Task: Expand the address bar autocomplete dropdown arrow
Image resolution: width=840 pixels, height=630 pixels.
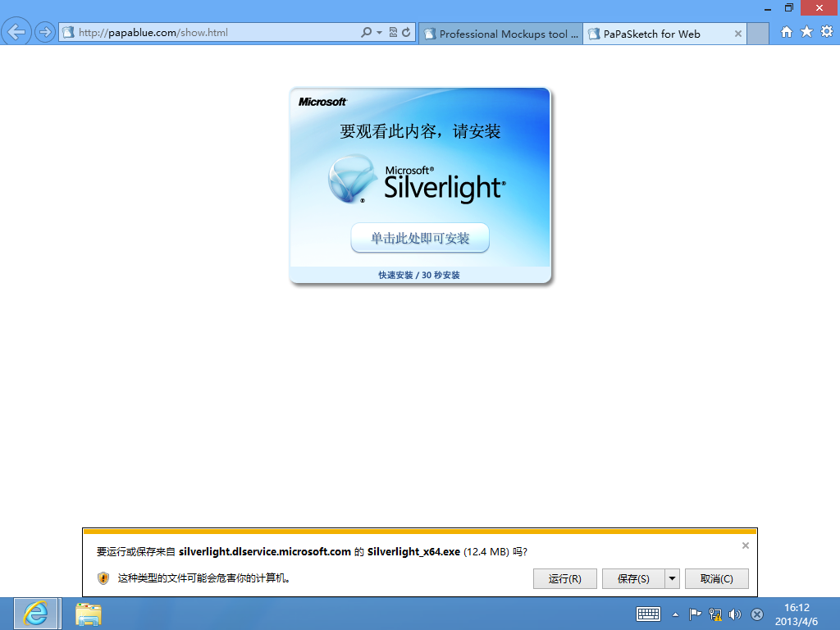Action: point(379,32)
